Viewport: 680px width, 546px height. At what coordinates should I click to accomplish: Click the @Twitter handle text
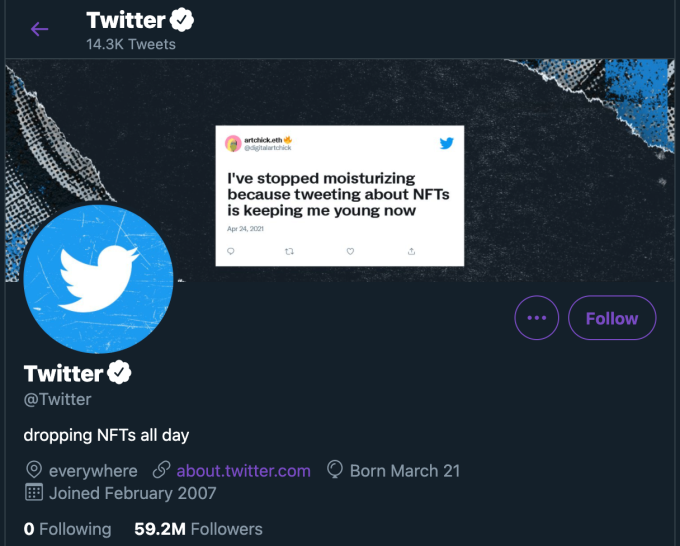tap(57, 399)
